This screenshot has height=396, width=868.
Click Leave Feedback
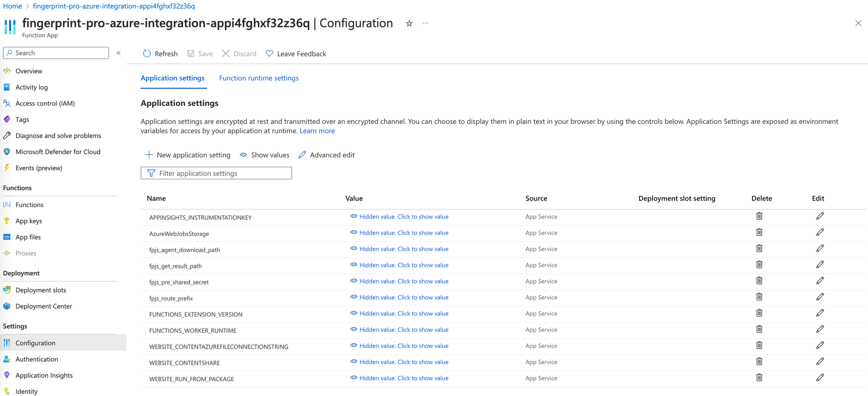tap(296, 54)
